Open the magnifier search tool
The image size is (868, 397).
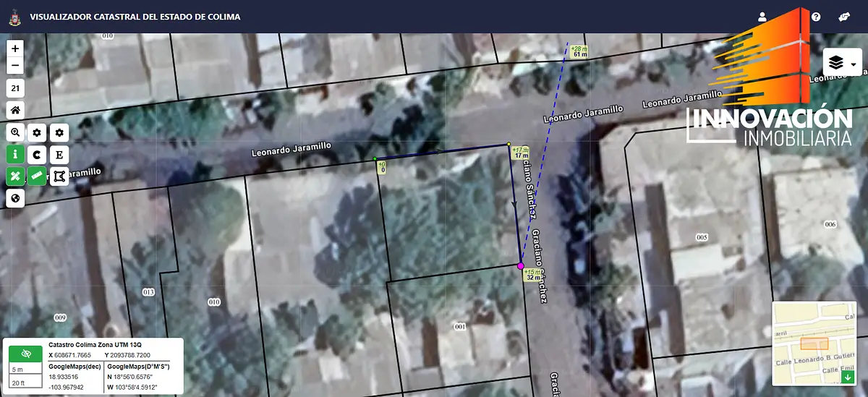click(16, 132)
